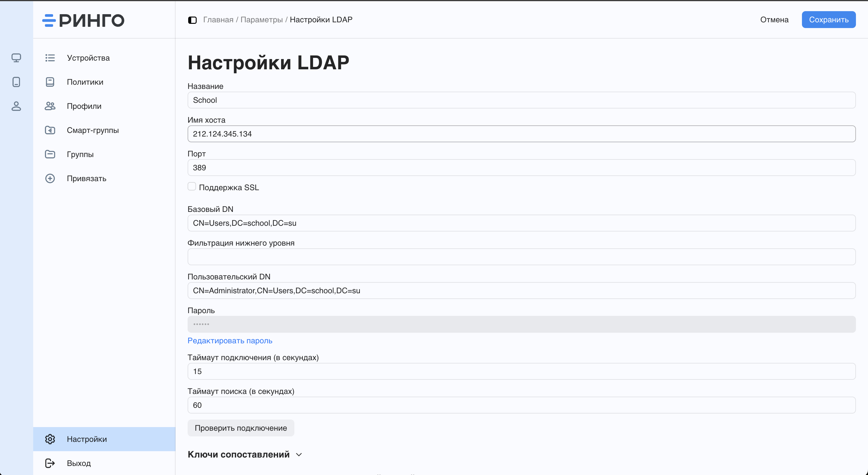The width and height of the screenshot is (868, 475).
Task: Click the monitor icon in left rail
Action: [16, 58]
